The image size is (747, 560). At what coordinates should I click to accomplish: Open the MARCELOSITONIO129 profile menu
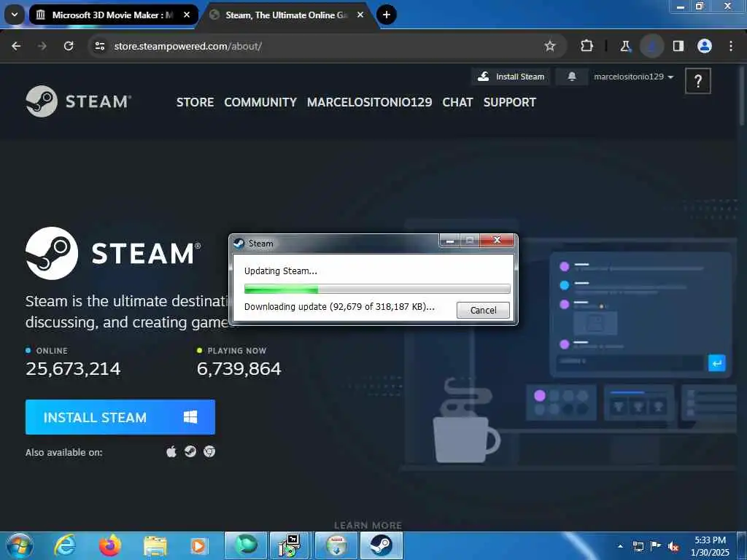[x=369, y=102]
